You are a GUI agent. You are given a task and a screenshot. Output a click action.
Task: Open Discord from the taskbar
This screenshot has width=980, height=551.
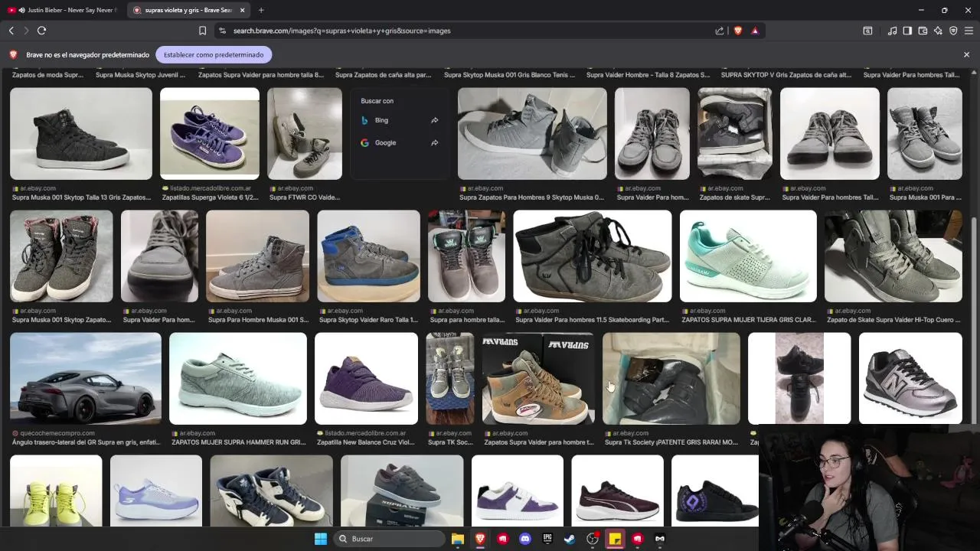525,539
